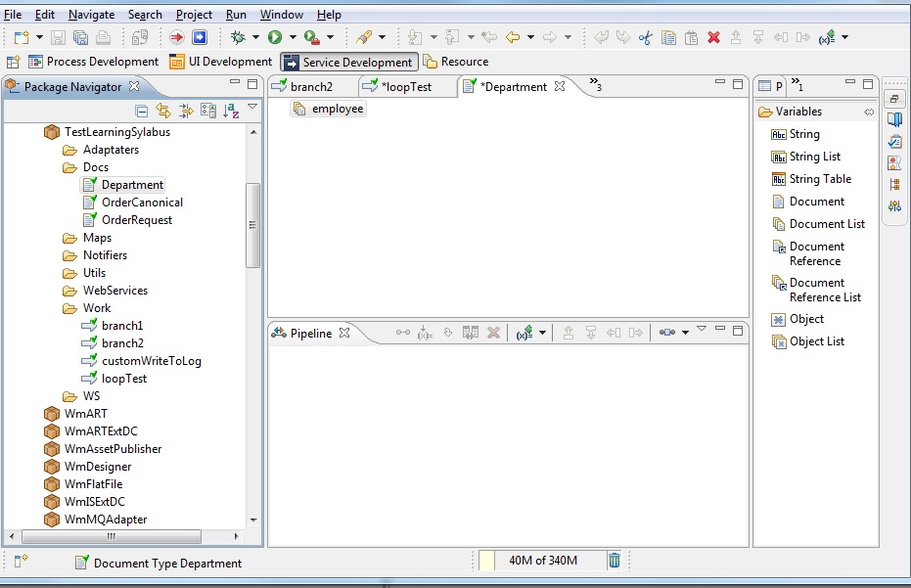Open the Run dropdown arrow
911x588 pixels.
(293, 38)
